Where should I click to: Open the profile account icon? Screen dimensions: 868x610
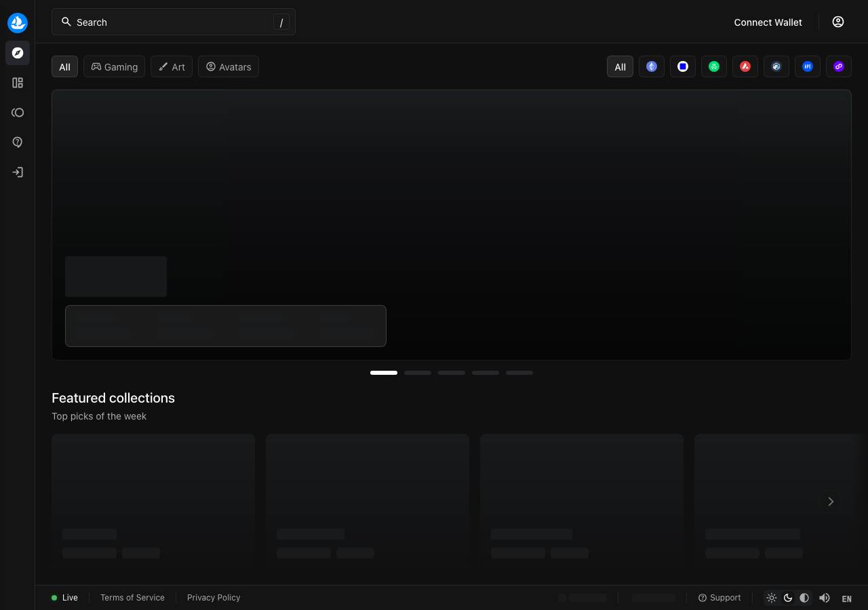[x=838, y=22]
